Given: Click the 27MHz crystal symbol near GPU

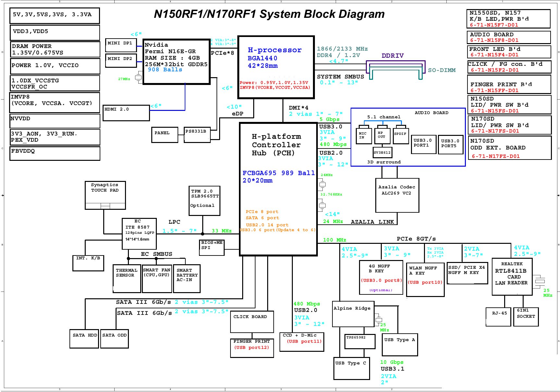Looking at the screenshot, I should (139, 77).
